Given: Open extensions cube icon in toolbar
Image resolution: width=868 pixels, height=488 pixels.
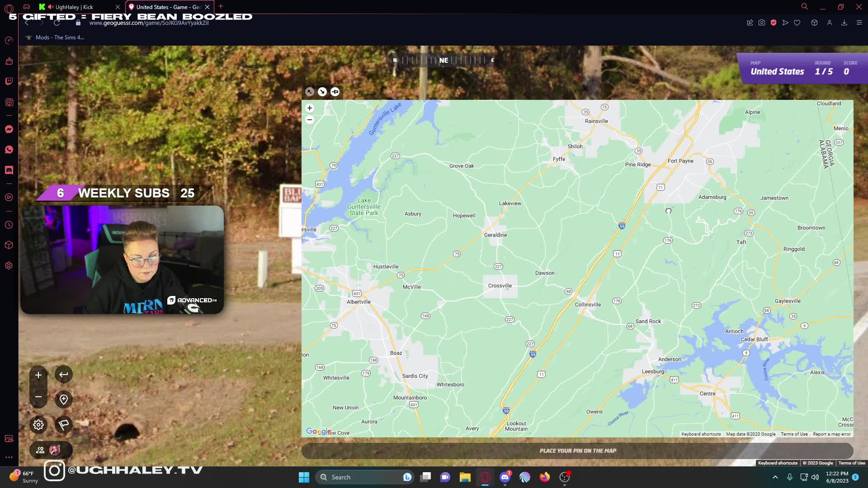Looking at the screenshot, I should coord(814,23).
